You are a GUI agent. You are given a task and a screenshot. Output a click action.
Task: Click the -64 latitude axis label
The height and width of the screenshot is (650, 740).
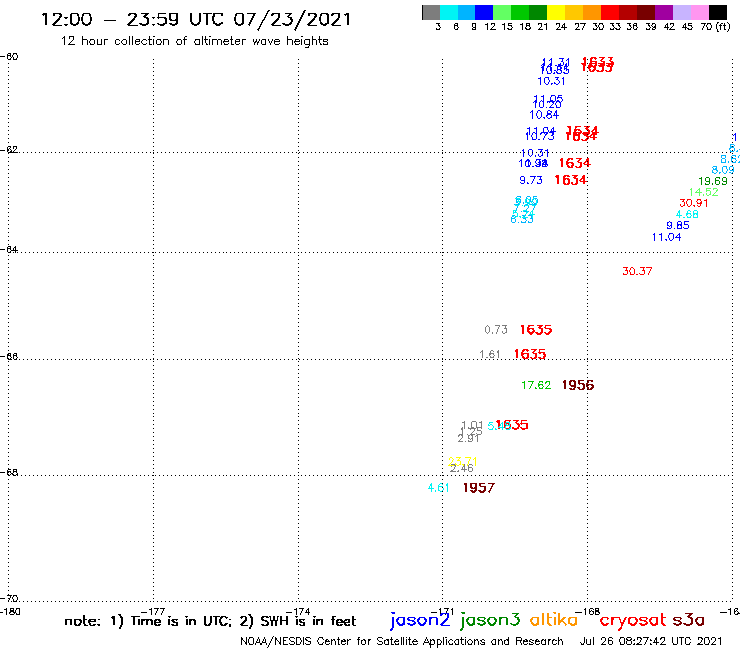click(x=9, y=249)
